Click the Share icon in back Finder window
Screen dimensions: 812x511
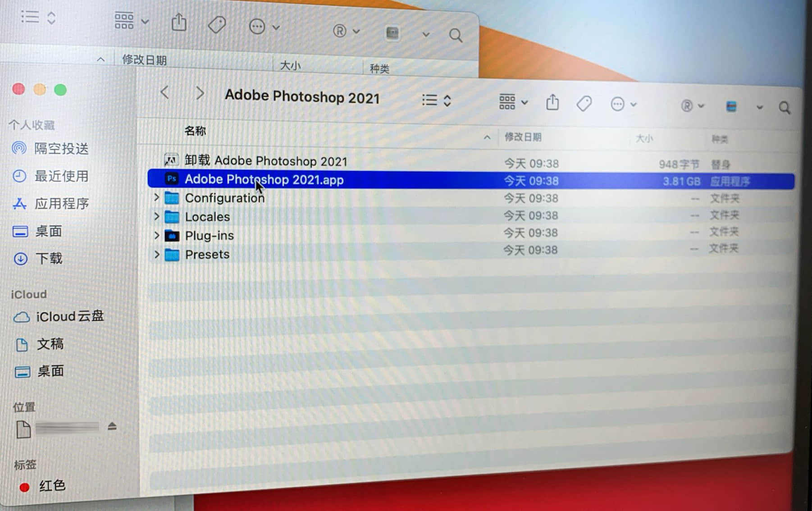179,22
